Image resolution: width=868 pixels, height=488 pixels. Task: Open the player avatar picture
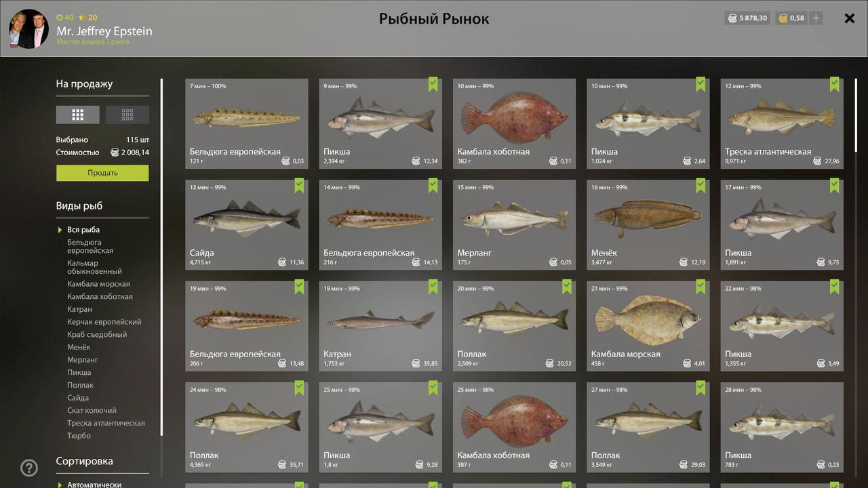pyautogui.click(x=29, y=28)
